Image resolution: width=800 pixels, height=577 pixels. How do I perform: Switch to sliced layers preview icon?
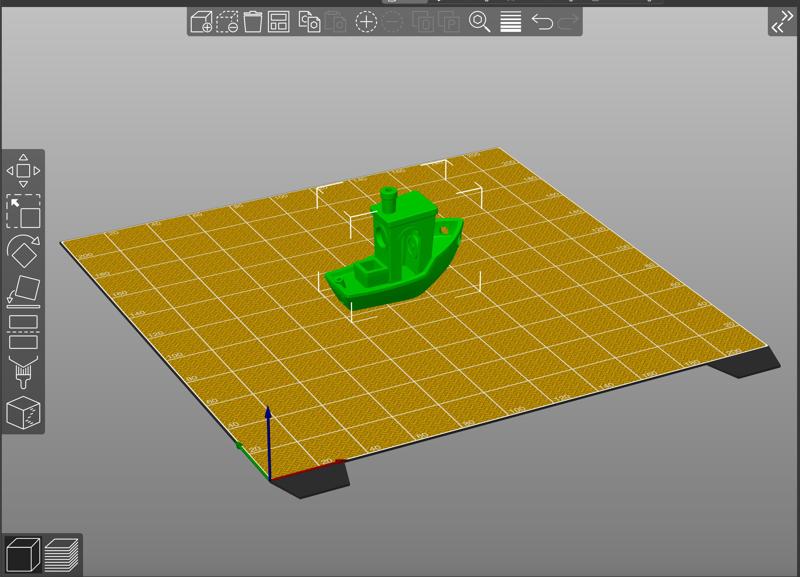pyautogui.click(x=61, y=555)
